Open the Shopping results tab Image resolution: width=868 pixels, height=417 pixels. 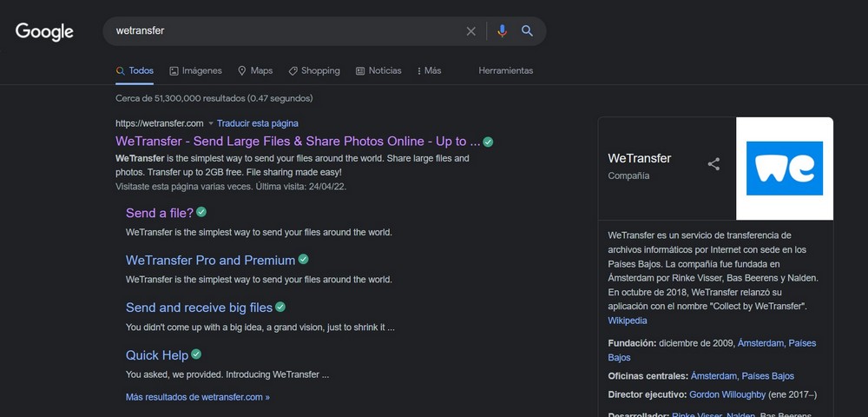pyautogui.click(x=314, y=70)
